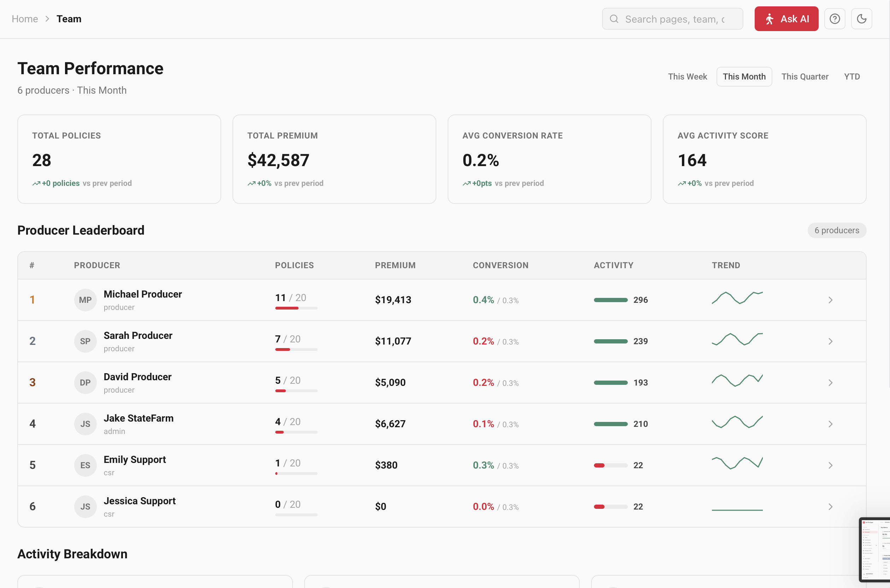Click Emily Support's trend sparkline

click(x=737, y=463)
